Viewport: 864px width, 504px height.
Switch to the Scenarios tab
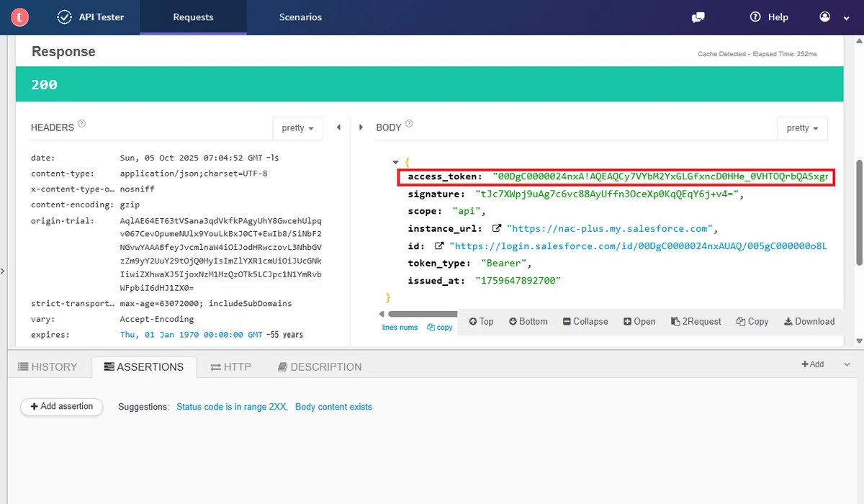point(300,17)
